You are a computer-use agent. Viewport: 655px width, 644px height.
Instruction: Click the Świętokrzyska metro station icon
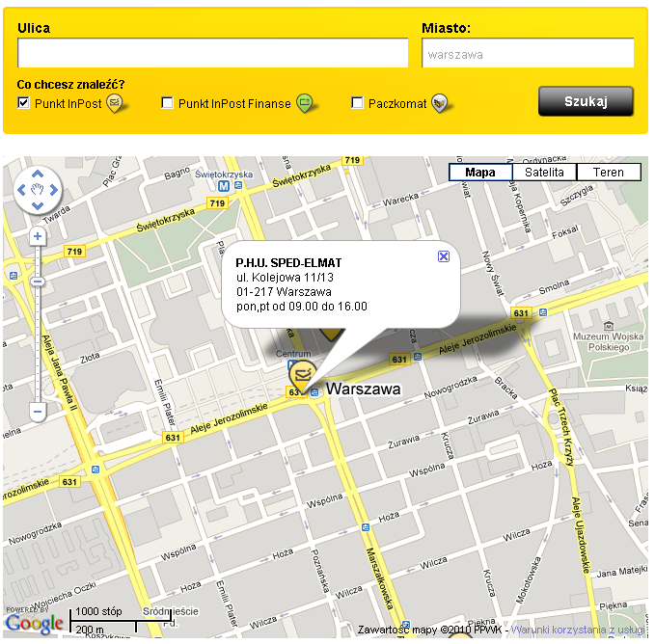pyautogui.click(x=224, y=186)
